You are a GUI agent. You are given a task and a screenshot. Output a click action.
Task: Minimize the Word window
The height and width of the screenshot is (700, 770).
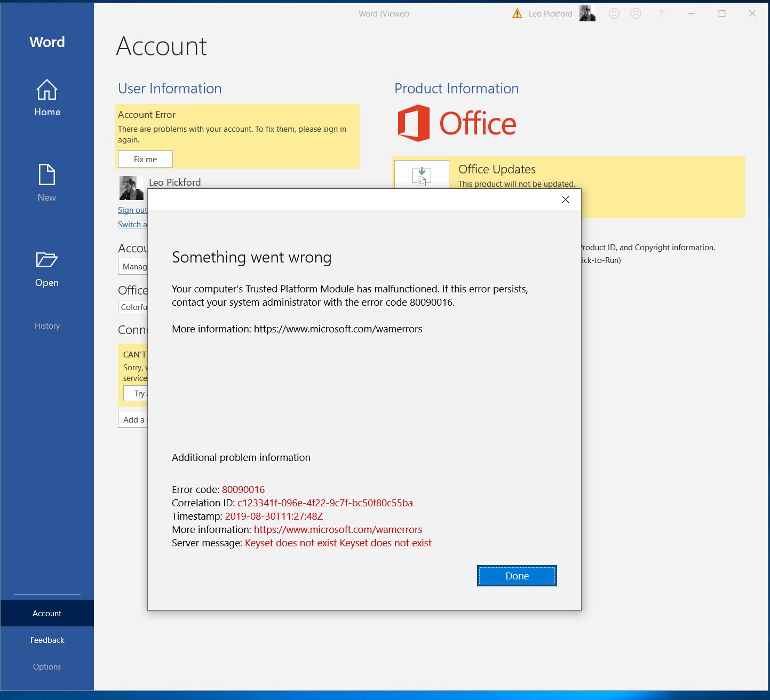tap(692, 14)
